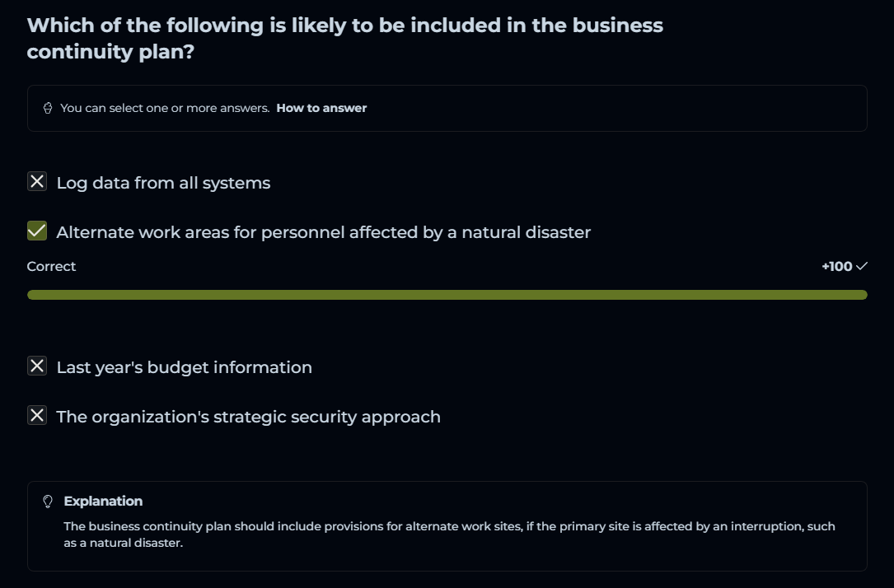Click the 'Last year's budget information' answer text
This screenshot has height=588, width=894.
[184, 367]
